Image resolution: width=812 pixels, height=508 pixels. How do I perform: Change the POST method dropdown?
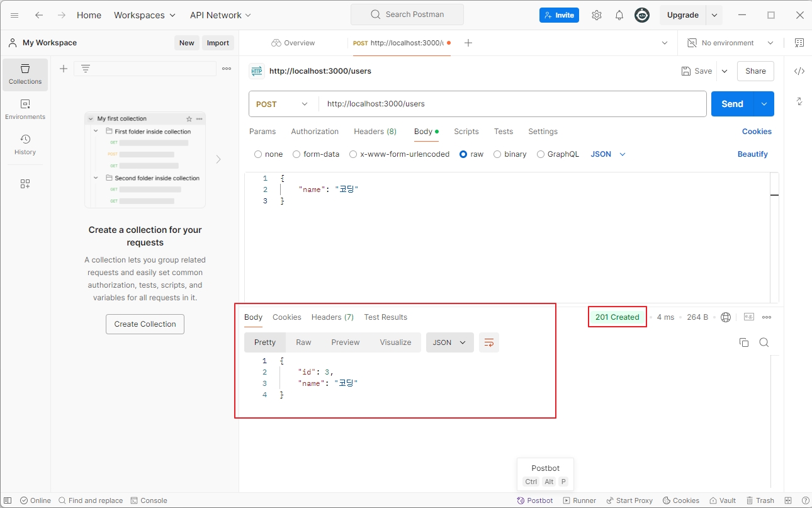tap(283, 104)
